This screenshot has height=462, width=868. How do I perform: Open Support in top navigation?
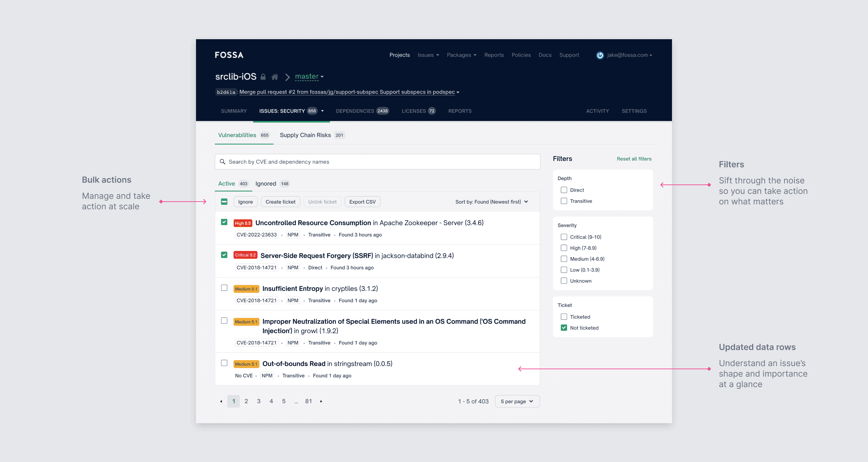point(569,55)
